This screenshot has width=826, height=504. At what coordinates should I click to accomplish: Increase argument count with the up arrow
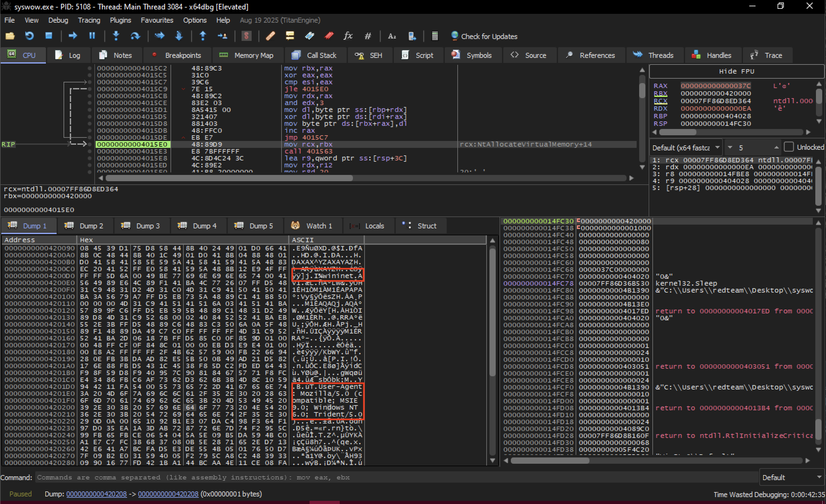point(776,148)
